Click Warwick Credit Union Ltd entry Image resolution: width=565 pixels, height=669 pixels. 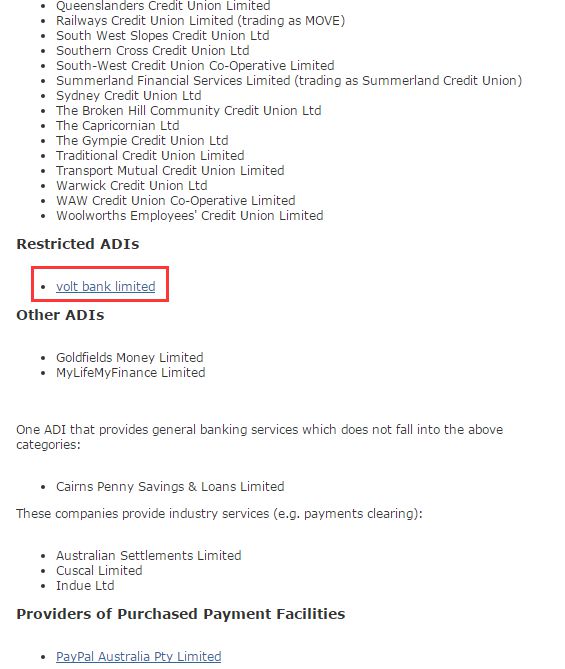click(x=131, y=186)
